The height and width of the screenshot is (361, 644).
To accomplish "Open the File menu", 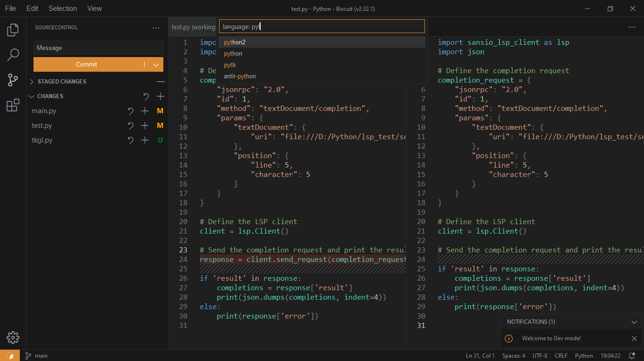I will point(10,8).
